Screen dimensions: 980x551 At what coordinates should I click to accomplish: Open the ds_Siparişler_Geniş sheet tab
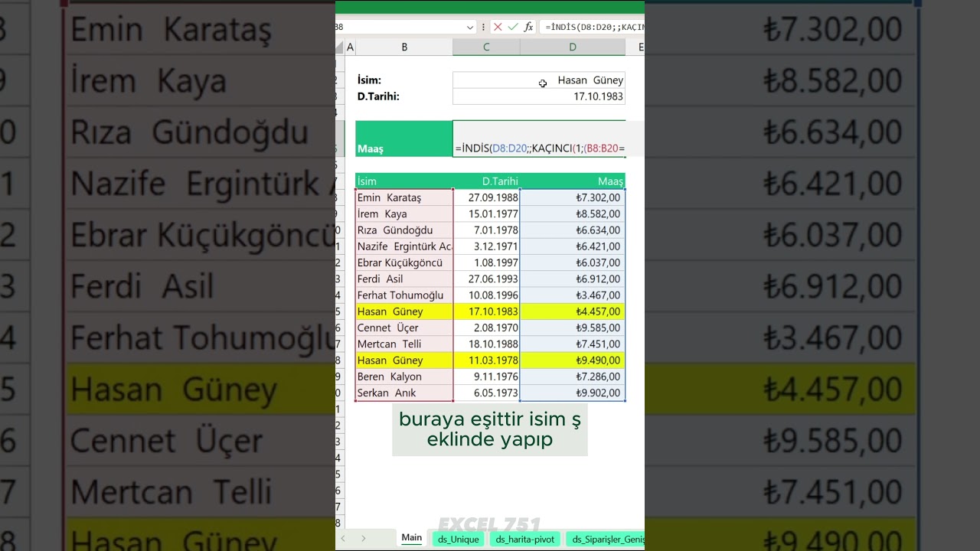pos(607,539)
